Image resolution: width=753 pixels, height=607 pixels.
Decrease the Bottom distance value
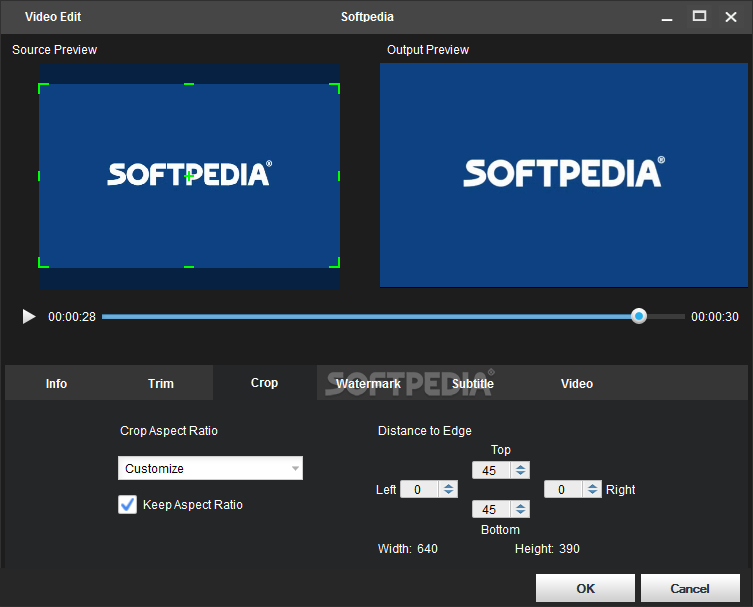(521, 512)
